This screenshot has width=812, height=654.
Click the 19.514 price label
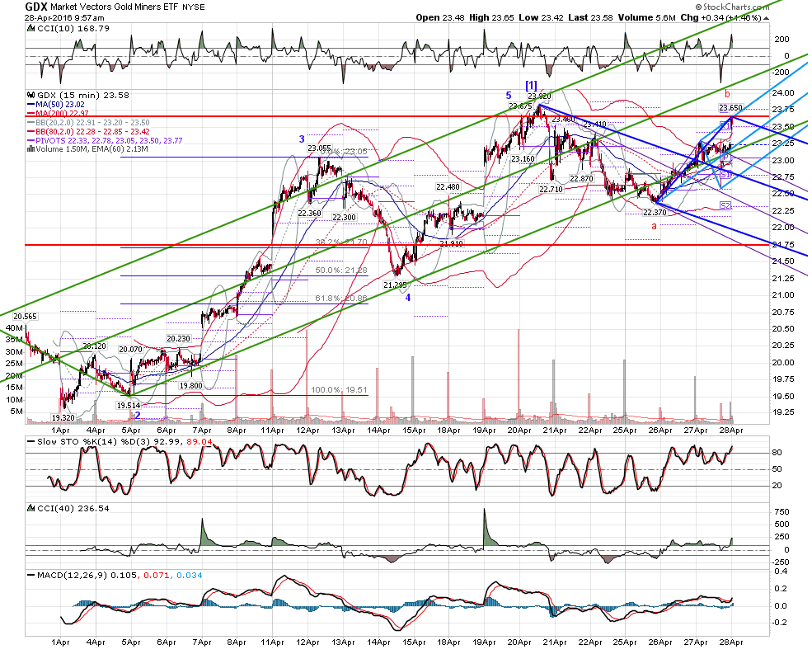click(129, 406)
